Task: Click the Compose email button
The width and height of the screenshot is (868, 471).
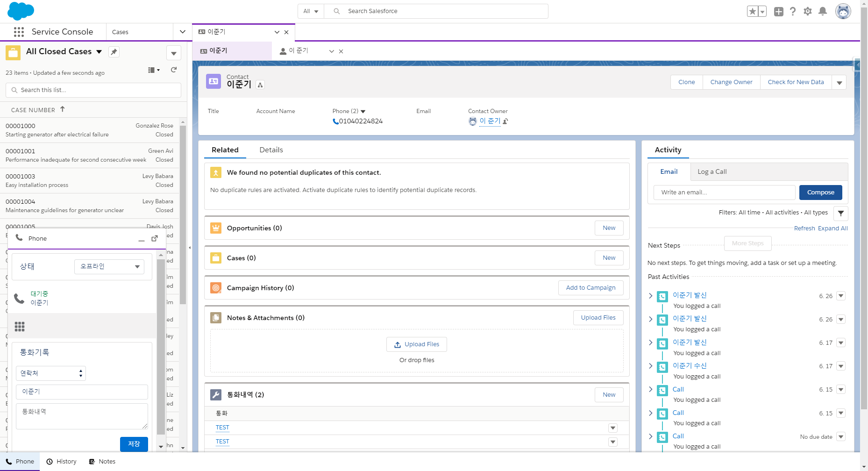Action: pos(821,193)
